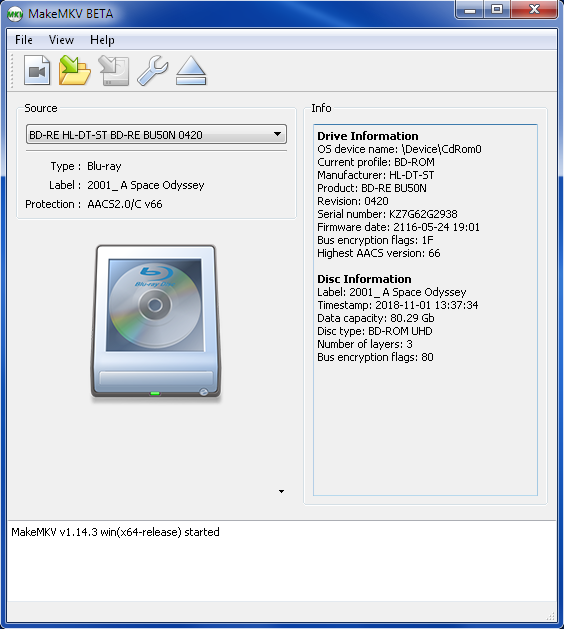Viewport: 564px width, 629px height.
Task: Open the File menu
Action: (24, 40)
